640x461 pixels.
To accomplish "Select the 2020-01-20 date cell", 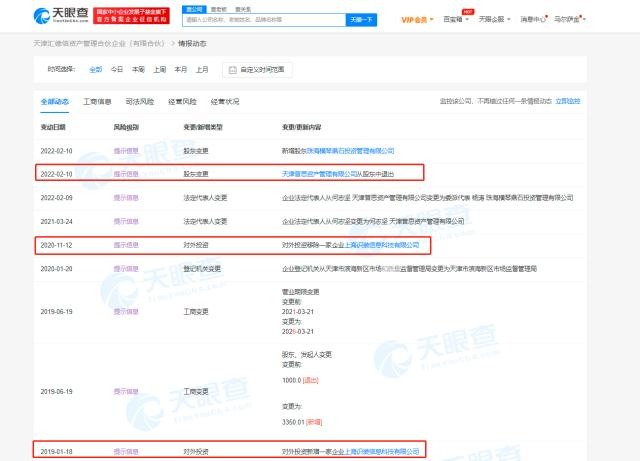I will [56, 269].
